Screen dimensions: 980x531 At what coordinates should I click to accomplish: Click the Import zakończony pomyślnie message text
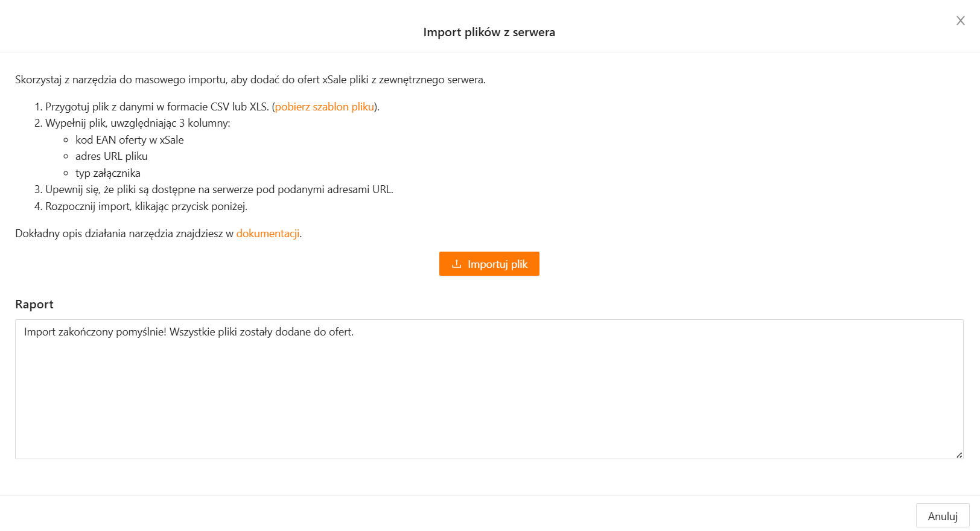189,332
